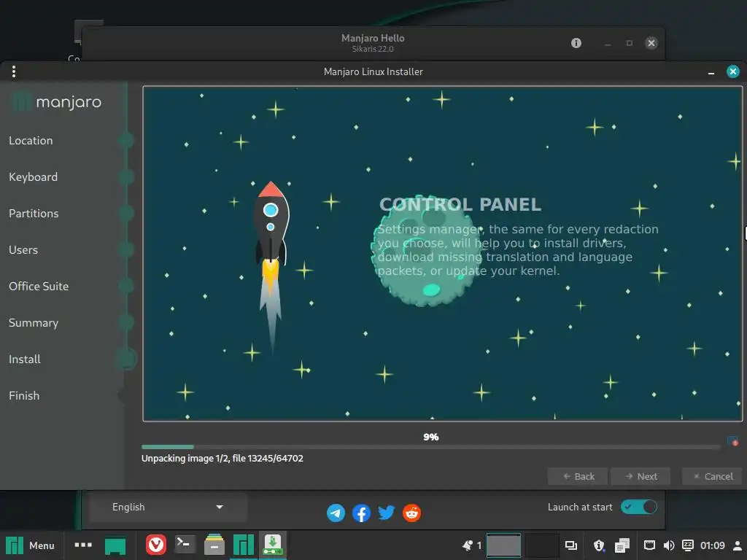This screenshot has width=747, height=560.
Task: Open the English language dropdown
Action: point(168,507)
